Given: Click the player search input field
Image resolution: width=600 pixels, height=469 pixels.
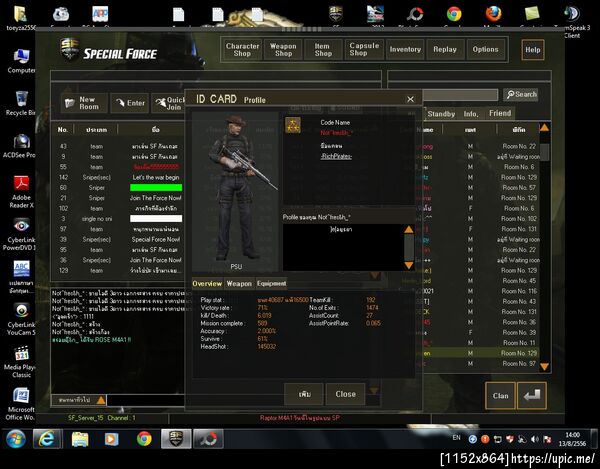Looking at the screenshot, I should click(x=460, y=95).
